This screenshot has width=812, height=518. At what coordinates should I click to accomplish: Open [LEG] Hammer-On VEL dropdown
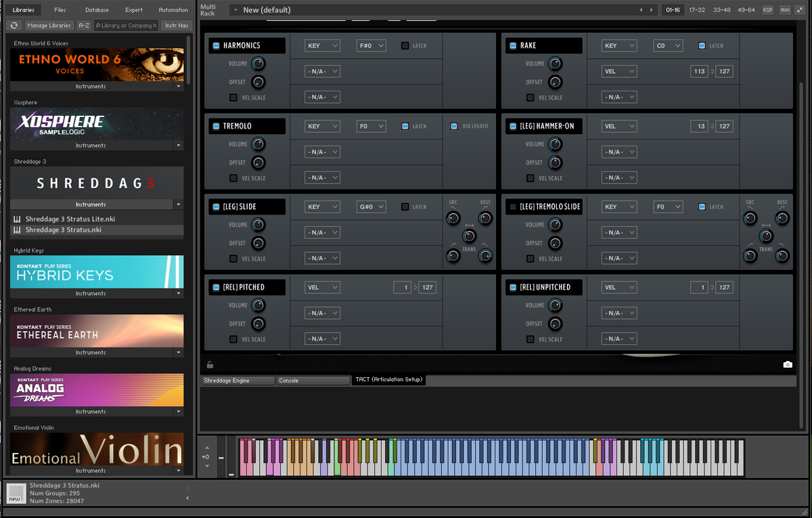tap(619, 126)
